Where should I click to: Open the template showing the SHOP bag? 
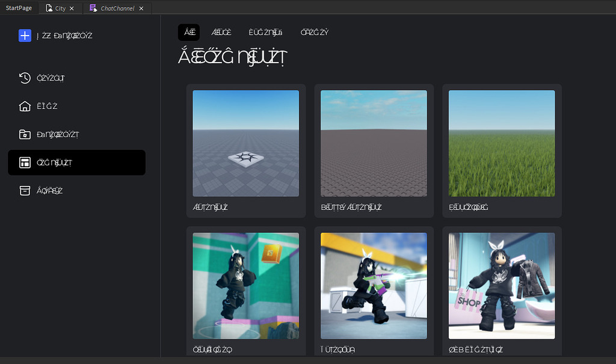pyautogui.click(x=502, y=286)
